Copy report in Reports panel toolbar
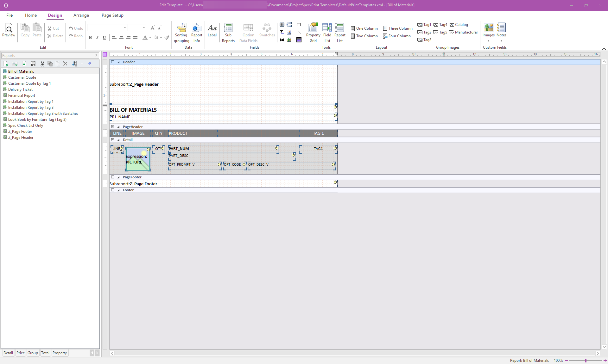The image size is (608, 364). [50, 64]
